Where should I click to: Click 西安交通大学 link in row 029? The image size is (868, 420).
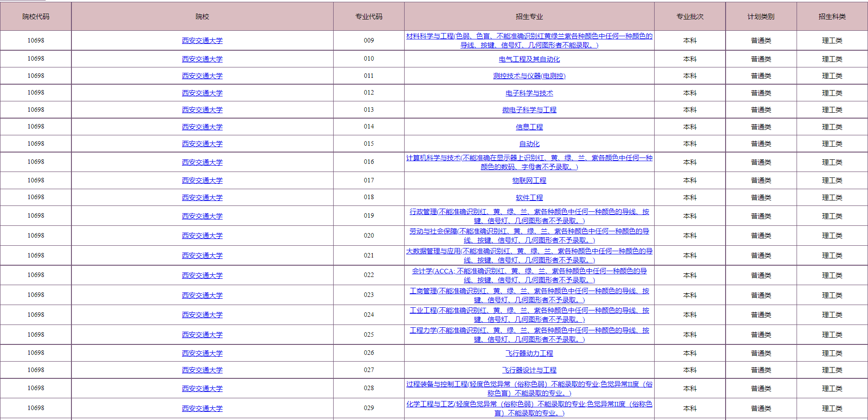click(x=202, y=409)
